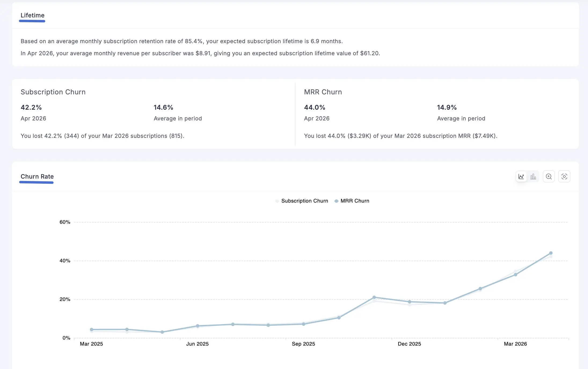This screenshot has height=369, width=588.
Task: Click the Jun 2025 churn data point
Action: 198,326
